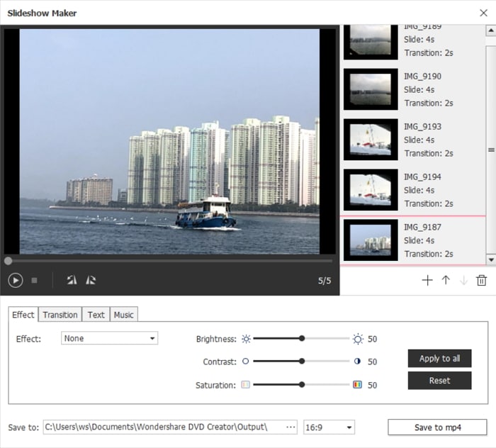Switch to the Music tab
This screenshot has width=496, height=448.
tap(124, 315)
